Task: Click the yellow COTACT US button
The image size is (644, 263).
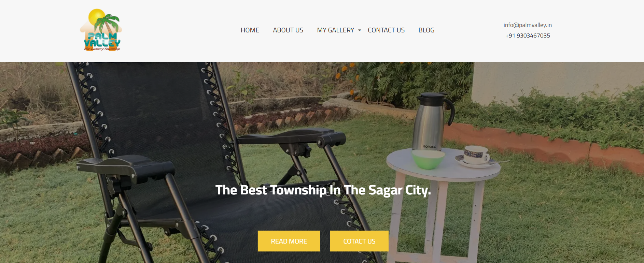Action: tap(359, 241)
